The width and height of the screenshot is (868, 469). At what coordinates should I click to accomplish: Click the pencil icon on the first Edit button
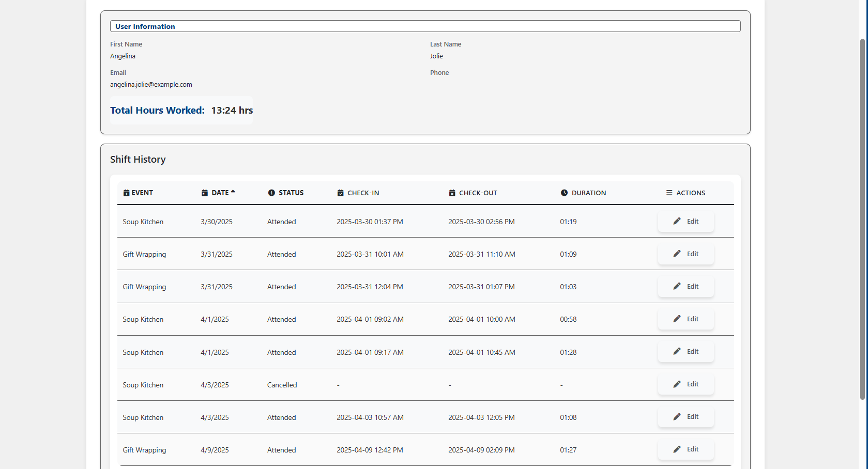pos(676,221)
